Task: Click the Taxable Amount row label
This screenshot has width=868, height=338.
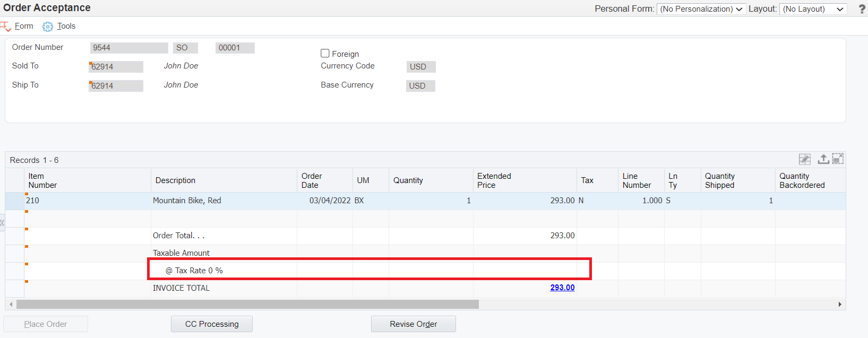Action: click(x=181, y=253)
